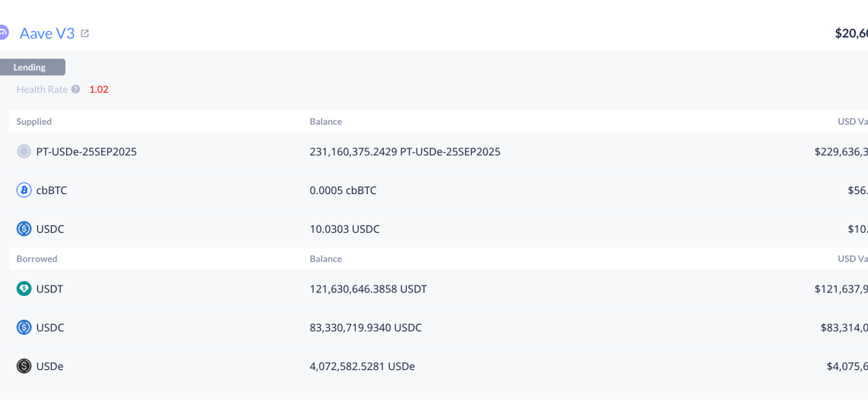The width and height of the screenshot is (868, 408).
Task: Open the Aave V3 external link icon
Action: 85,33
